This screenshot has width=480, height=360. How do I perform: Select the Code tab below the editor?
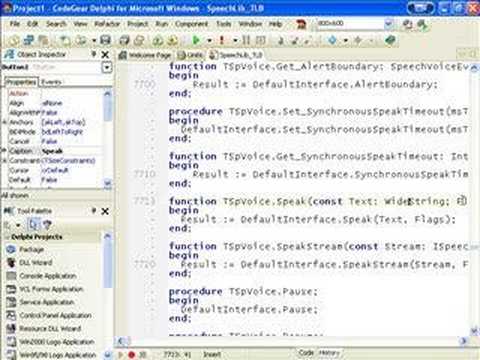(x=306, y=353)
